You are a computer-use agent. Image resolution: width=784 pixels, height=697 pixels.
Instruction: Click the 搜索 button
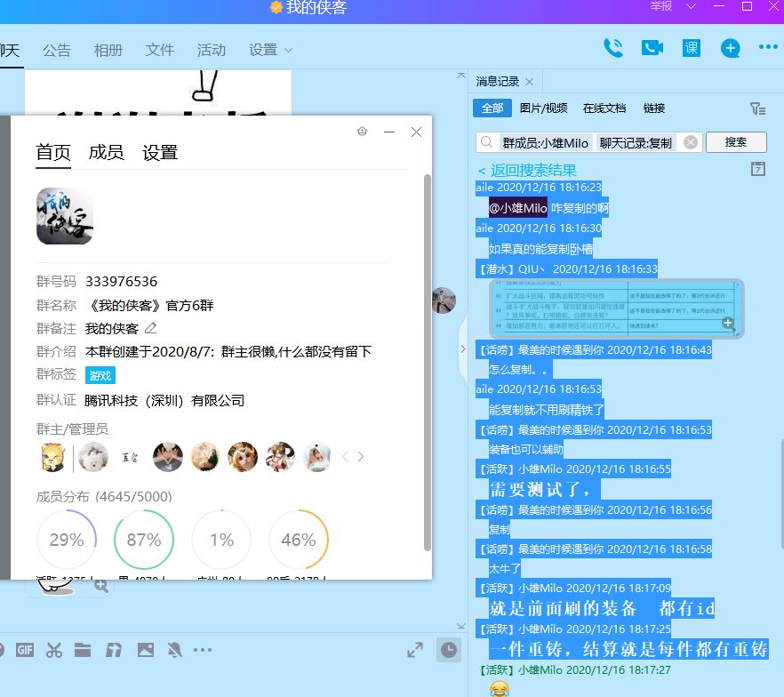click(x=735, y=142)
